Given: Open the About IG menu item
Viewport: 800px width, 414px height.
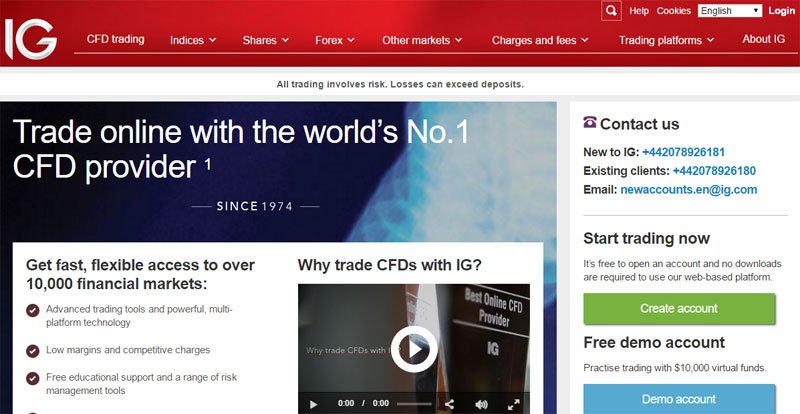Looking at the screenshot, I should pos(763,40).
